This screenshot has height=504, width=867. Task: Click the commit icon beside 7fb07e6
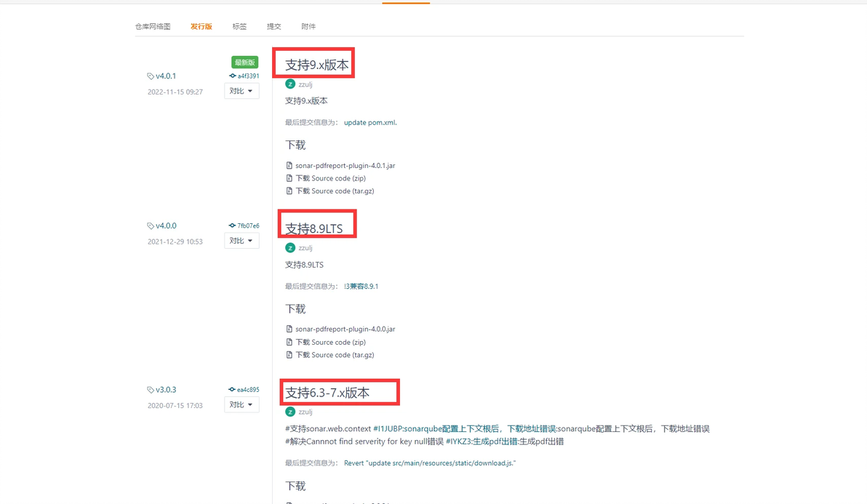pyautogui.click(x=232, y=225)
